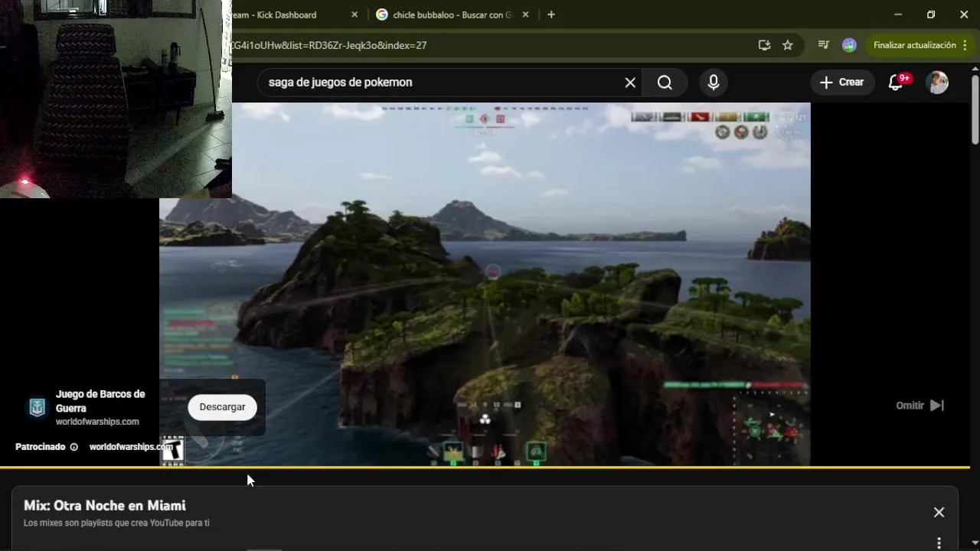Click the Crear button
The width and height of the screenshot is (980, 551).
(842, 83)
